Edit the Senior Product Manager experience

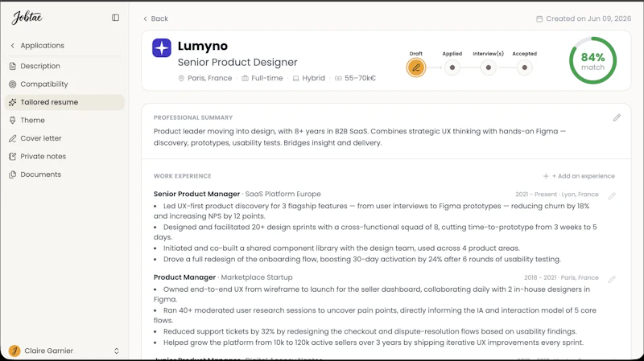point(612,196)
